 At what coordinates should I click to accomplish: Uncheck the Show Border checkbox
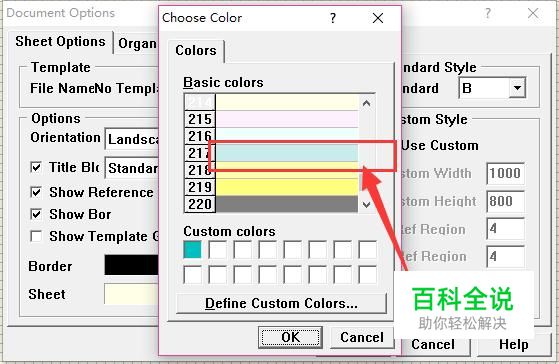pyautogui.click(x=36, y=214)
